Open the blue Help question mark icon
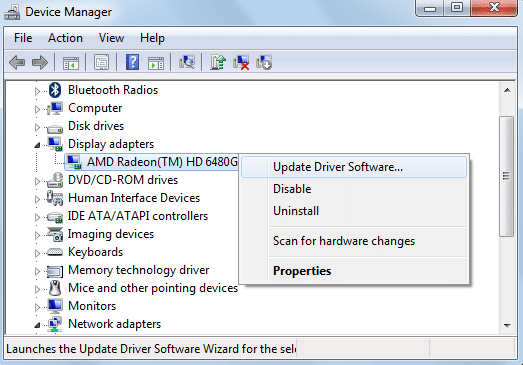This screenshot has width=523, height=365. 132,62
